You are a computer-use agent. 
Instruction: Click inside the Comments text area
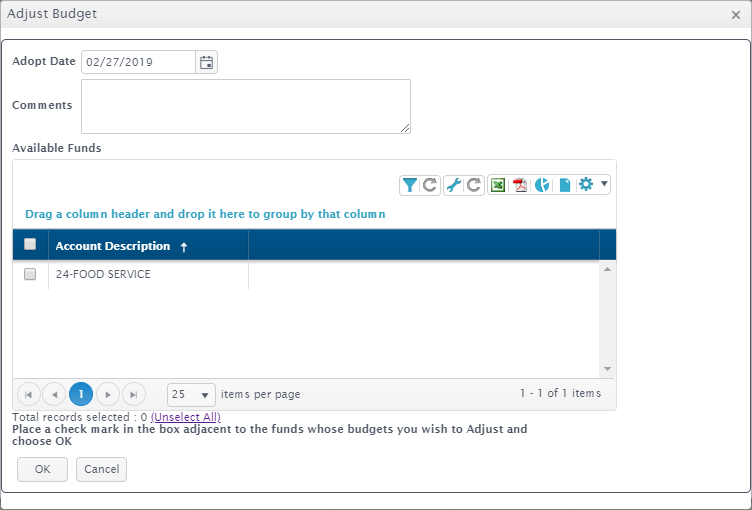pyautogui.click(x=246, y=107)
